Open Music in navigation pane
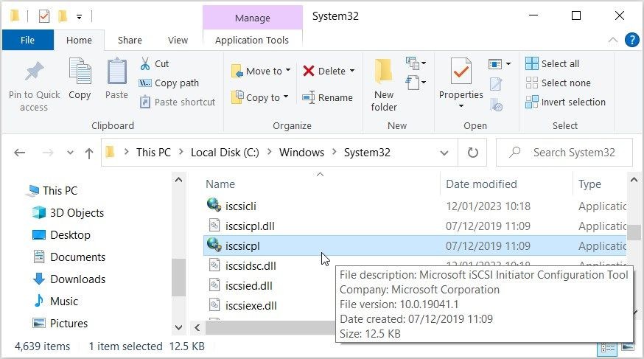Screen dimensions: 644x359 tap(56, 301)
